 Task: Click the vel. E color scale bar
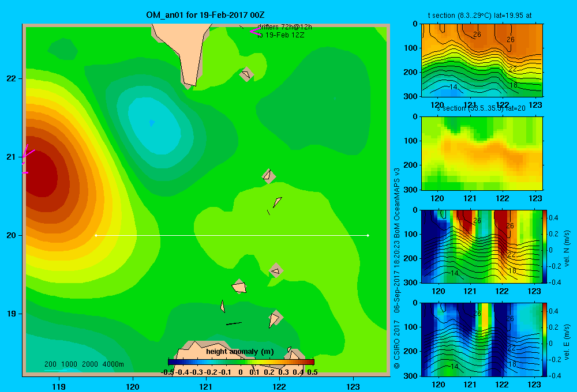545,340
